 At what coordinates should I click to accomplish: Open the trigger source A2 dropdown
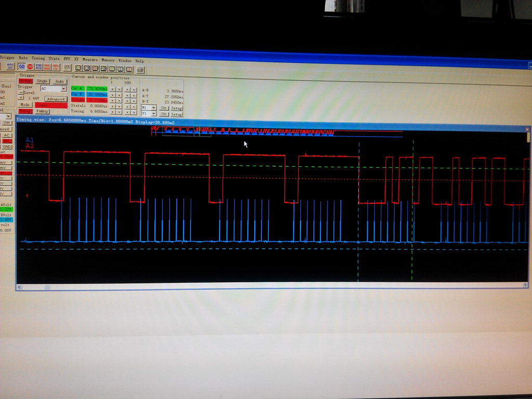54,88
